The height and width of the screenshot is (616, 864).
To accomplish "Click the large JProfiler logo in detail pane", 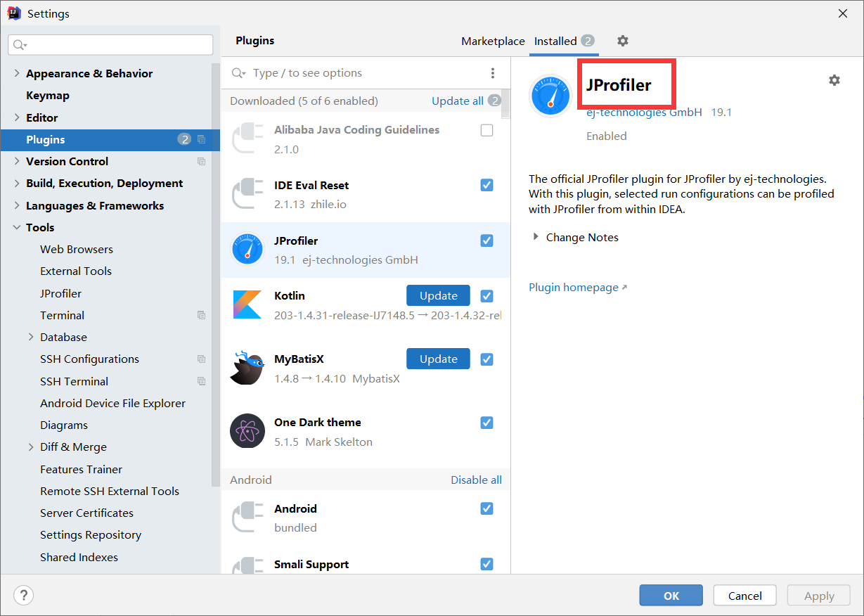I will 550,96.
